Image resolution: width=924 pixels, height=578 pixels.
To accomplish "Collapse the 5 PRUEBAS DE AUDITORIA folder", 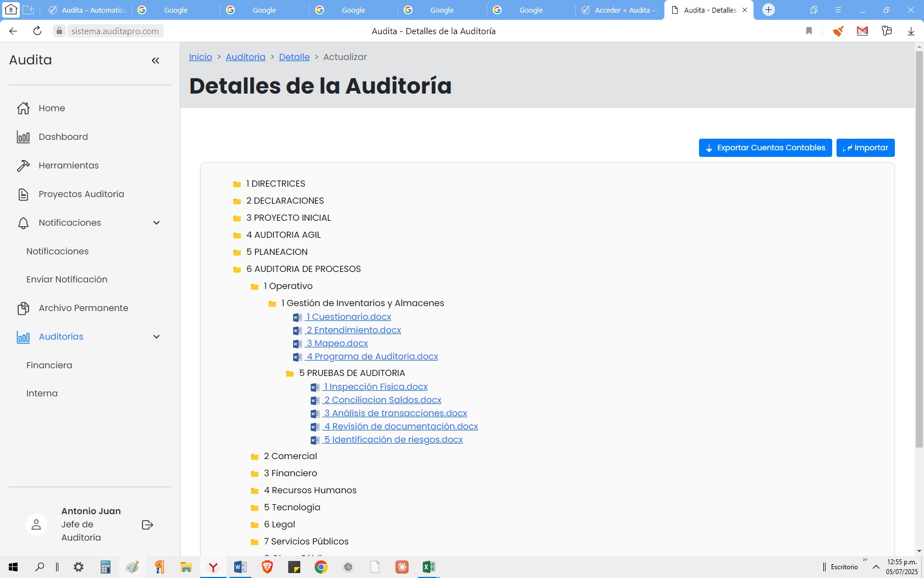I will pos(290,373).
